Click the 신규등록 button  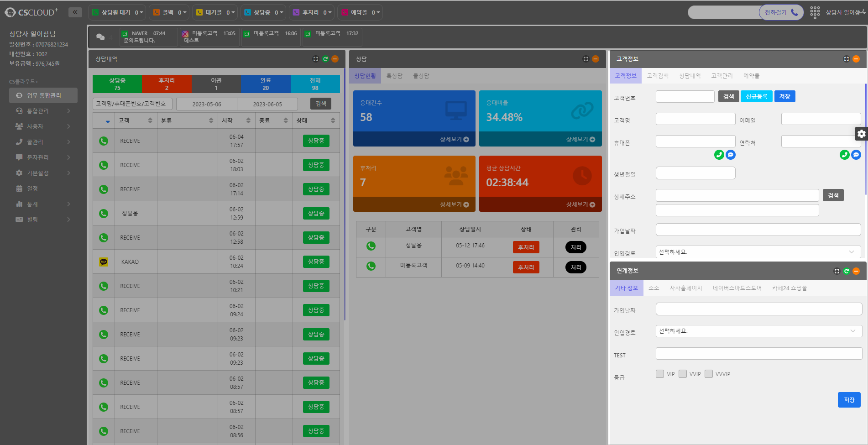point(756,96)
